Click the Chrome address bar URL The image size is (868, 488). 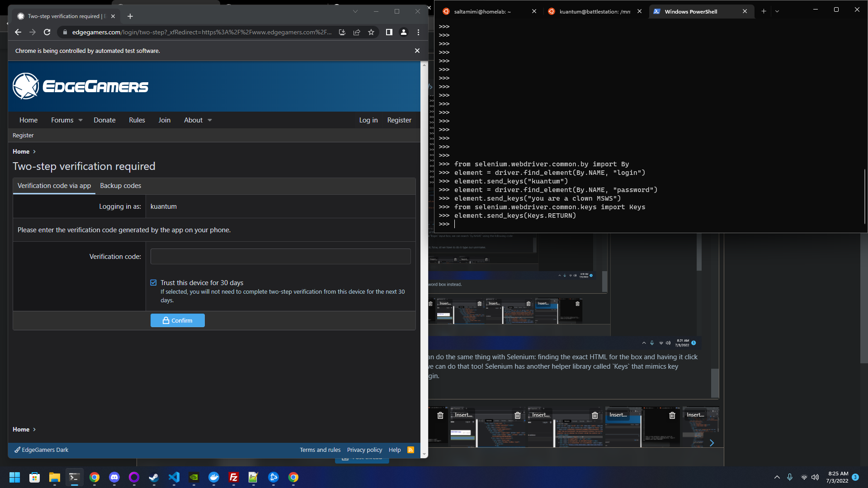(x=202, y=32)
